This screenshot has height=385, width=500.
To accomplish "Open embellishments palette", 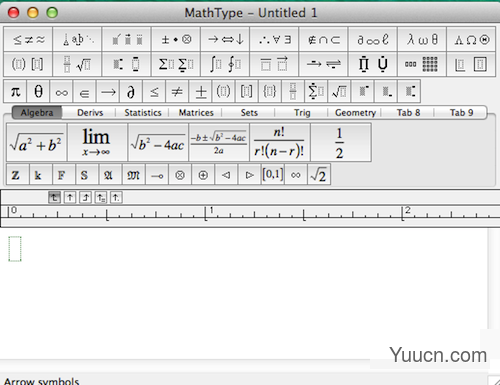I will point(127,39).
